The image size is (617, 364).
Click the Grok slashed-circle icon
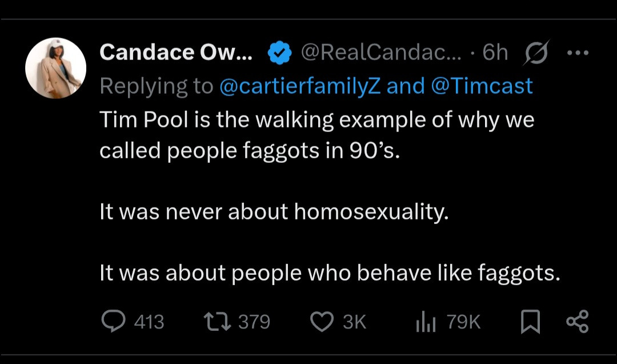pos(536,53)
